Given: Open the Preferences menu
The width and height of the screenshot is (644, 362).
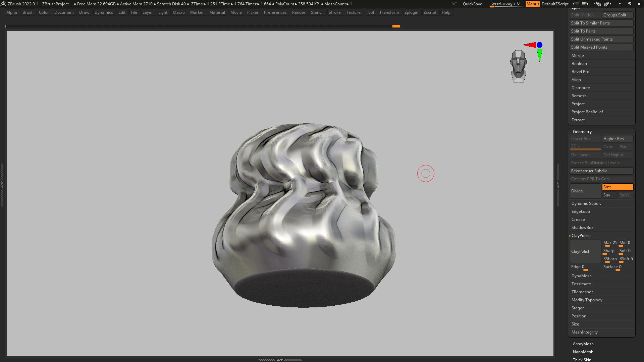Looking at the screenshot, I should click(275, 12).
